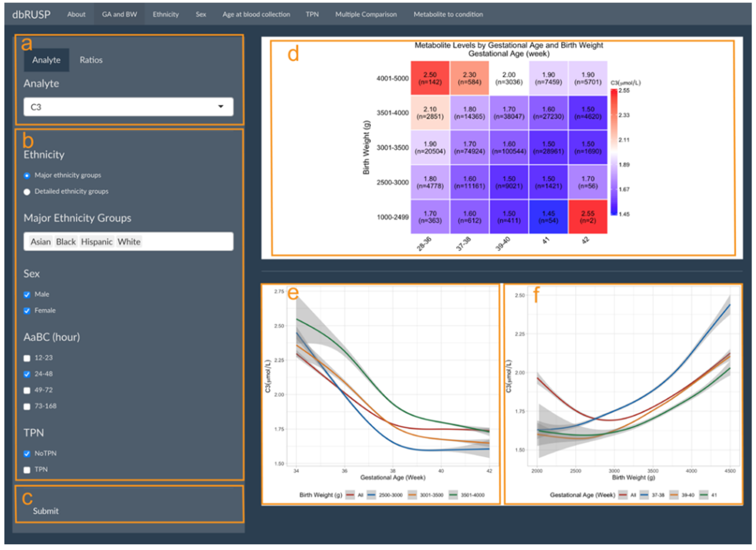Viewport: 756px width, 550px height.
Task: Open the Ethnicity page in navbar
Action: (x=166, y=14)
